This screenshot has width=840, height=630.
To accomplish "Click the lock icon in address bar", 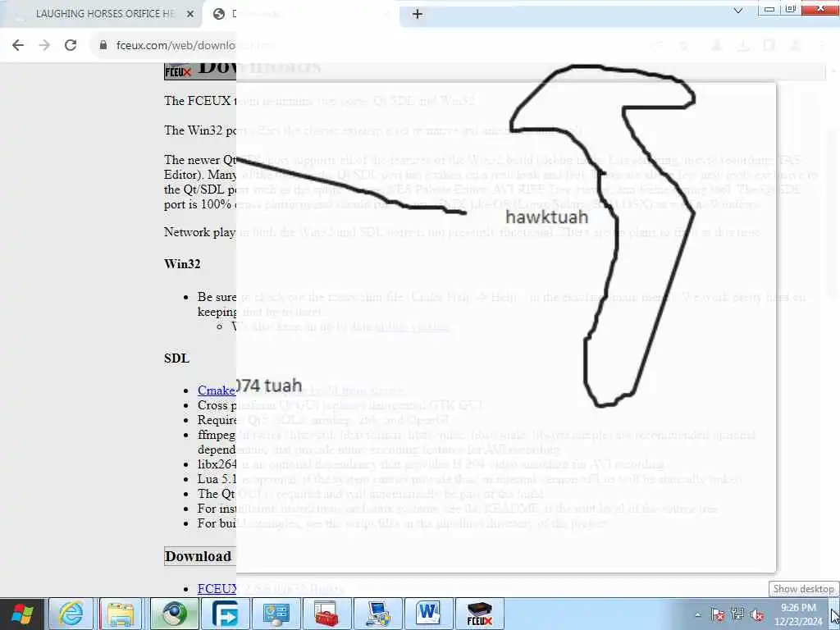I will coord(103,45).
